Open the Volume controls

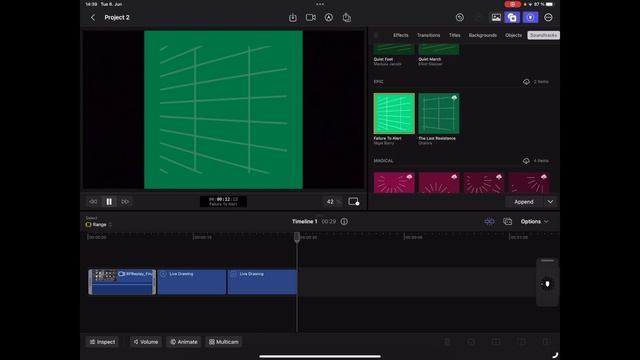pos(146,342)
